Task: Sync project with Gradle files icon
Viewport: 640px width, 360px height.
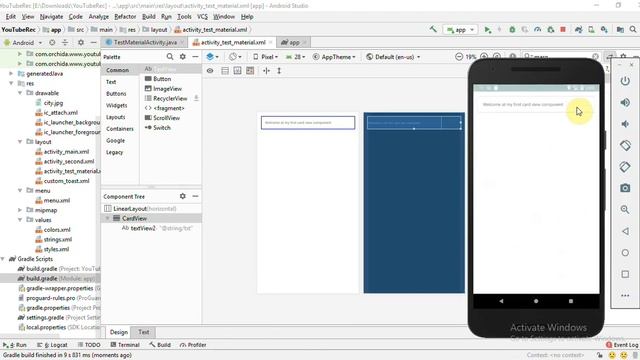Action: coord(578,29)
